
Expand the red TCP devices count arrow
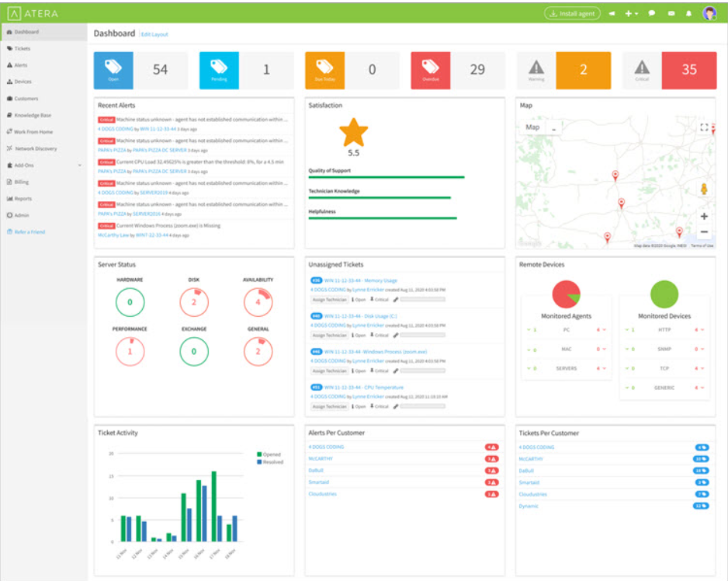[702, 369]
